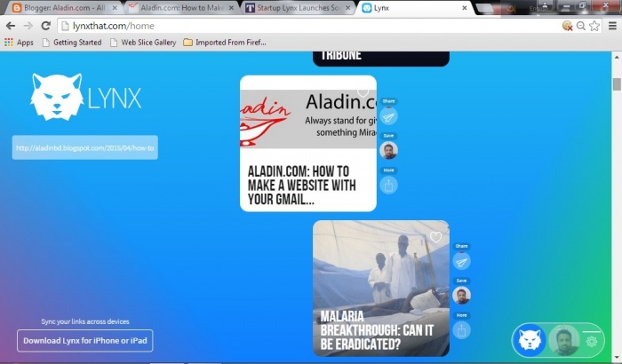Share the Malaria Breakthrough card
This screenshot has height=364, width=622.
click(x=461, y=261)
